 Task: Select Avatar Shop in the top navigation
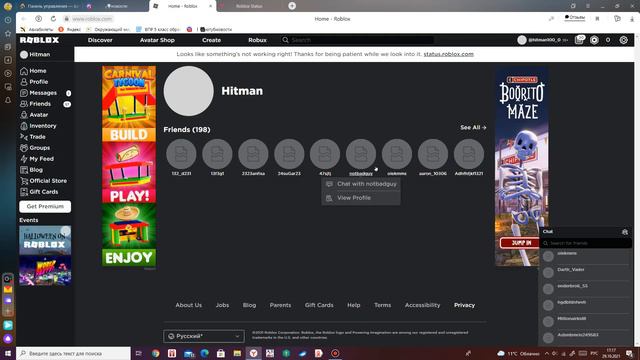(x=157, y=40)
